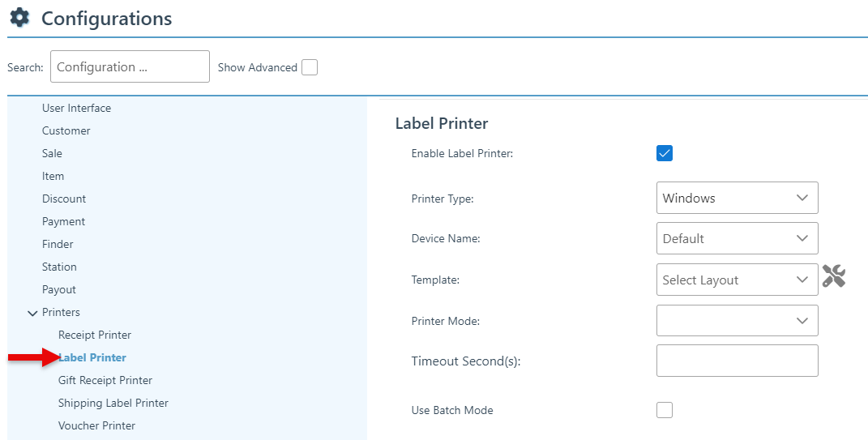Open the Device Name dropdown
This screenshot has width=868, height=440.
(737, 238)
